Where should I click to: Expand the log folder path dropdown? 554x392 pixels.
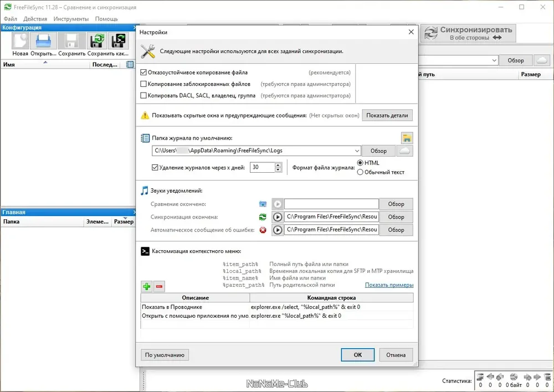tap(357, 151)
